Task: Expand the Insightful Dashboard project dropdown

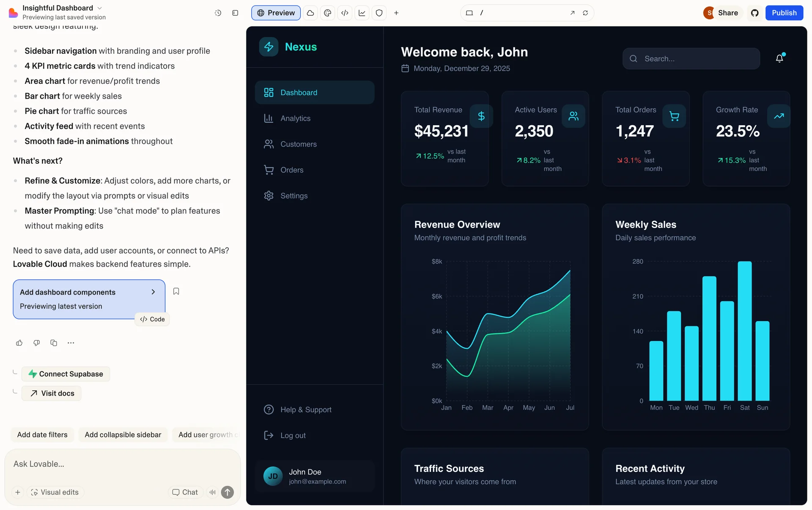Action: [100, 8]
